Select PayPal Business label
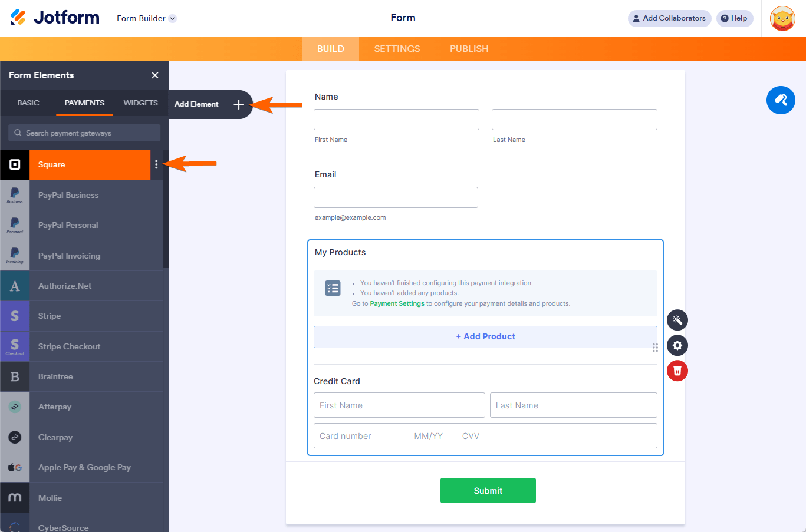This screenshot has height=532, width=806. [x=68, y=195]
